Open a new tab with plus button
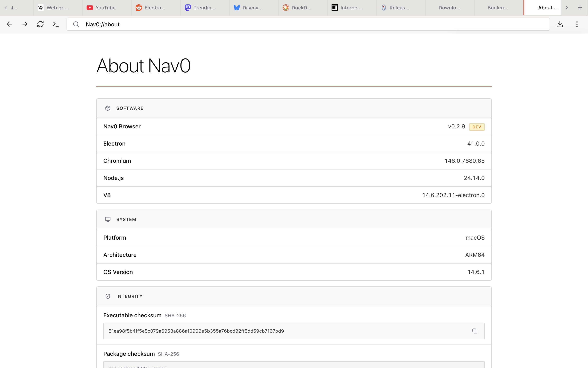588x368 pixels. 580,8
